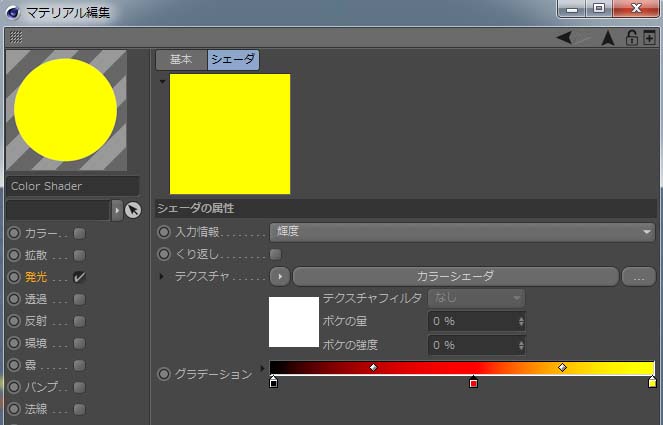Select the シェーダ tab
Image resolution: width=663 pixels, height=425 pixels.
232,60
